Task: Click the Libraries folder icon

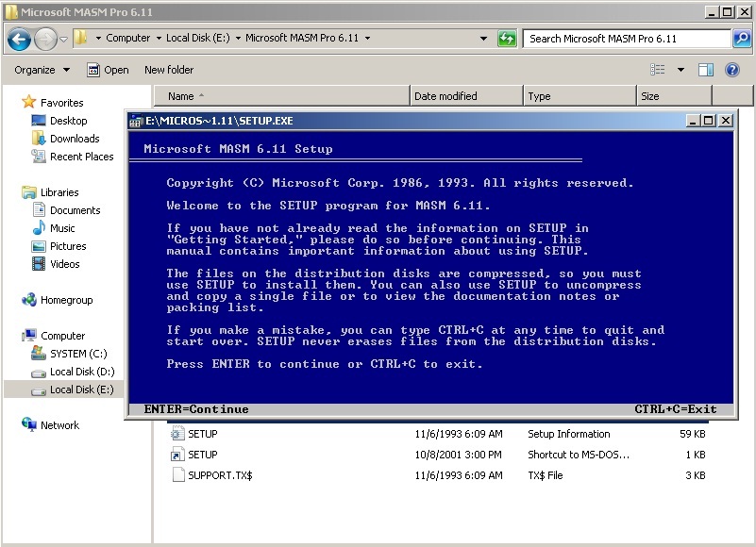Action: [29, 192]
